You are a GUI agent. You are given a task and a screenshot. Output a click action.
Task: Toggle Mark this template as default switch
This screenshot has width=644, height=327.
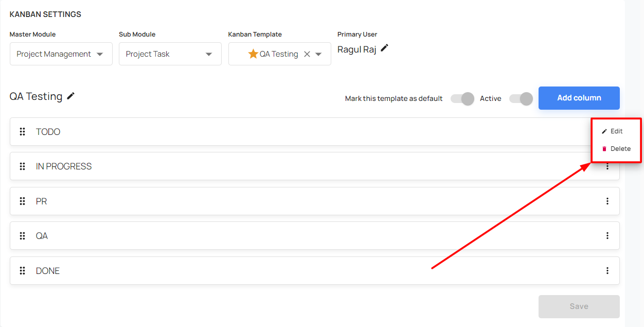[x=462, y=98]
